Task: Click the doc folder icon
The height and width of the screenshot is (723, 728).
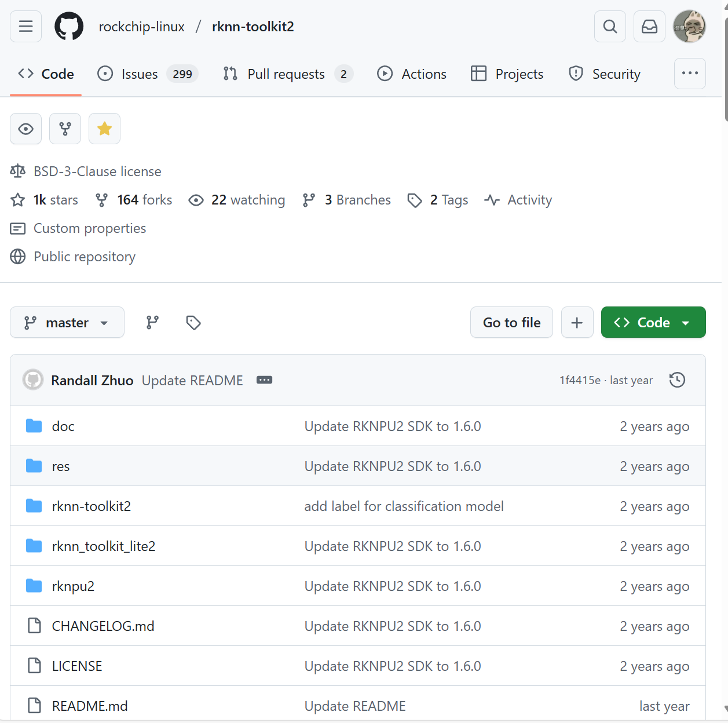Action: click(34, 426)
